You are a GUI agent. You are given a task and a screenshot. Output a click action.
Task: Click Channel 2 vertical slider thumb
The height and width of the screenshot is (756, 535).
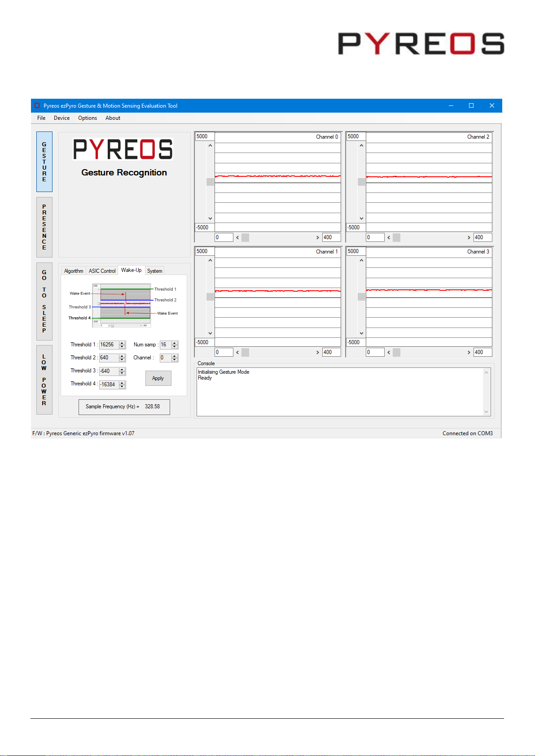tap(361, 182)
